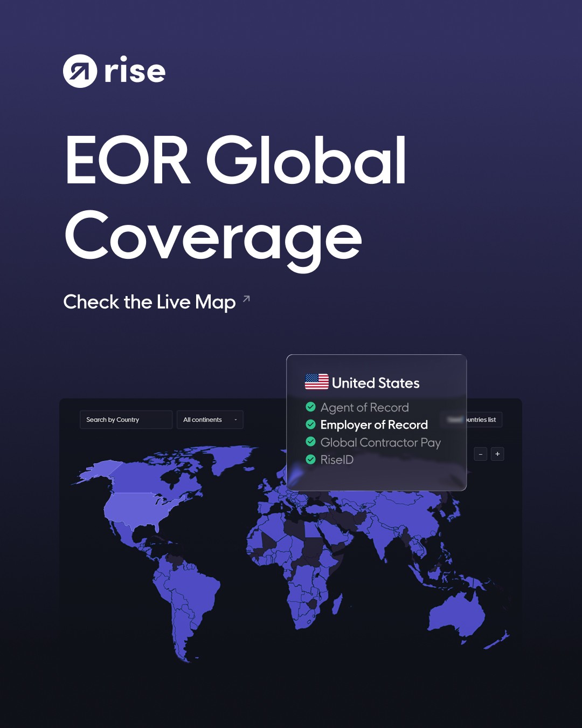Select Agent of Record text
Viewport: 582px width, 728px height.
click(365, 408)
